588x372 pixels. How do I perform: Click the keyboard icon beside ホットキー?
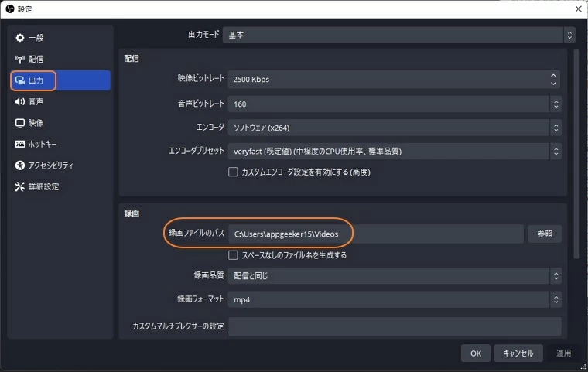point(20,144)
